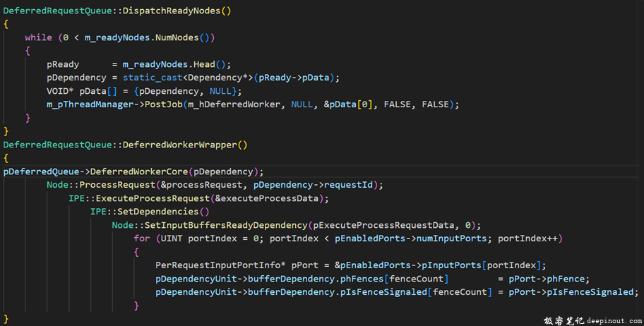Screen dimensions: 644x326
Task: Click the ExecuteProcessRequest call
Action: point(155,198)
